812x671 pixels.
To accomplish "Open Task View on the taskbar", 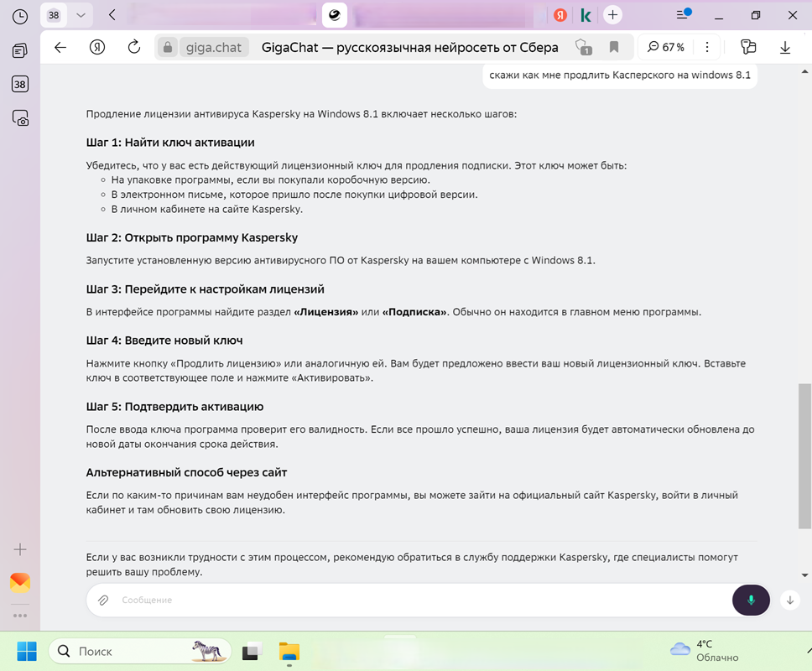I will click(252, 652).
